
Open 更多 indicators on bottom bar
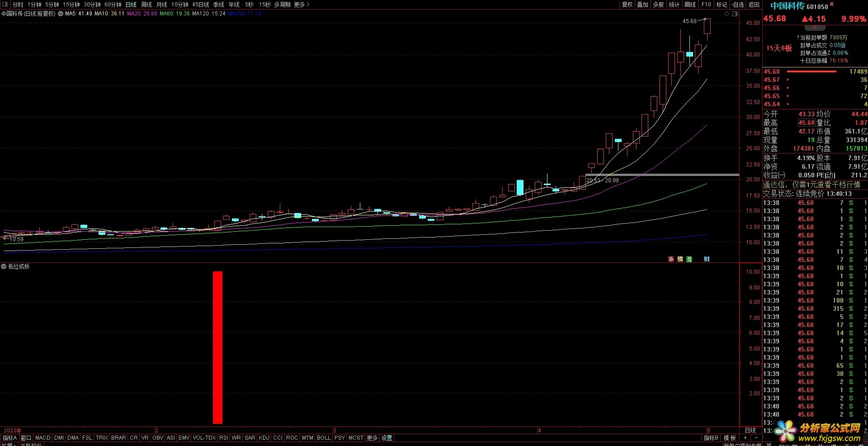[372, 438]
